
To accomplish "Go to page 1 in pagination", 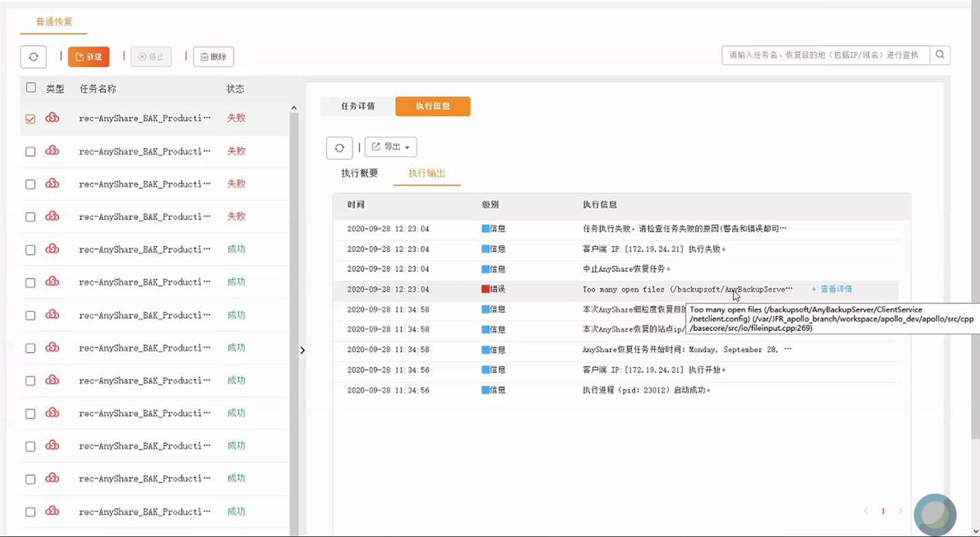I will (x=883, y=511).
